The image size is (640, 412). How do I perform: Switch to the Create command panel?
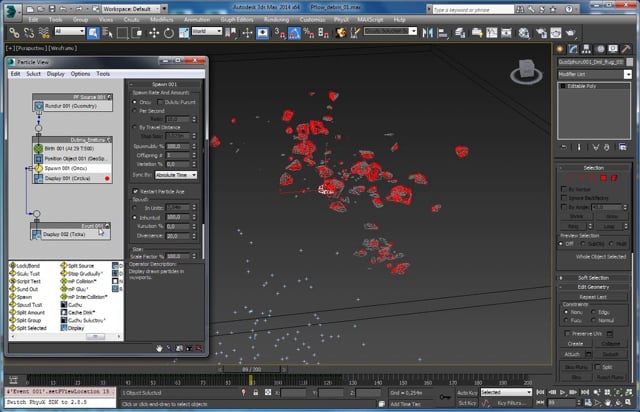click(x=560, y=49)
